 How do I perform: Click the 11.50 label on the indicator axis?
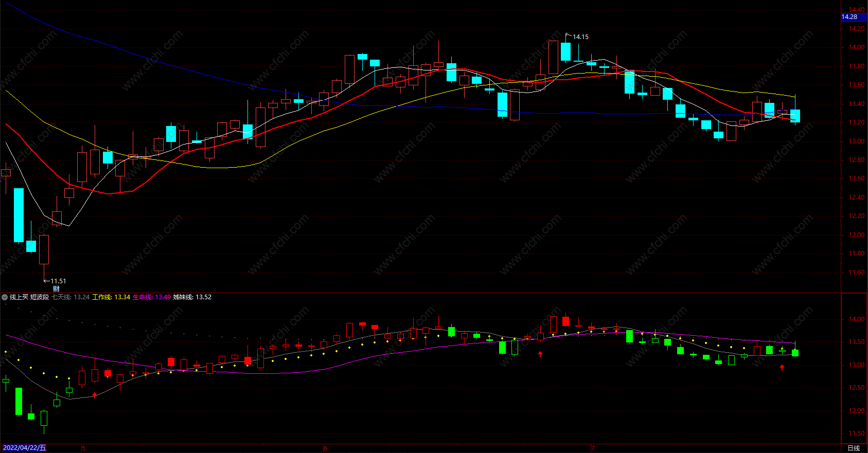(856, 433)
